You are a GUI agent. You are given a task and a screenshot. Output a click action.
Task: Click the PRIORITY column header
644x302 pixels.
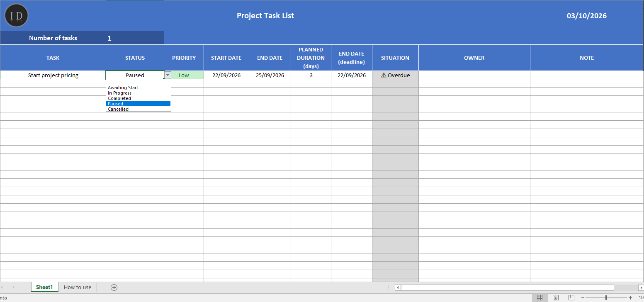point(184,58)
